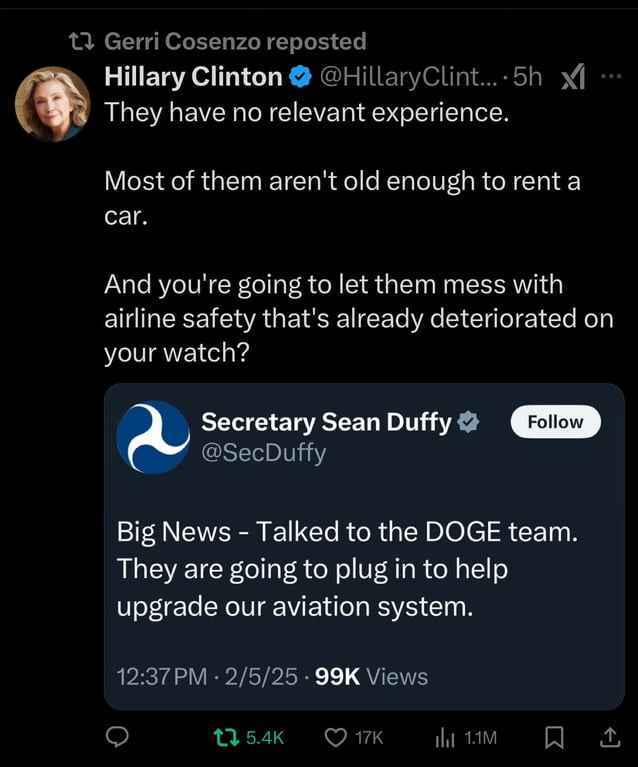Open the quoted tweet about the DOGE team
This screenshot has width=638, height=767.
point(347,569)
